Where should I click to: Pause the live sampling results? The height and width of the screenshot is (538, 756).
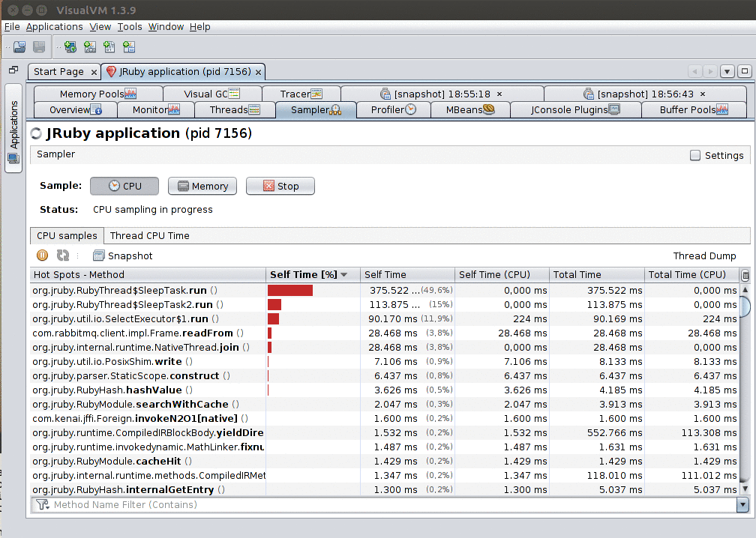tap(42, 255)
